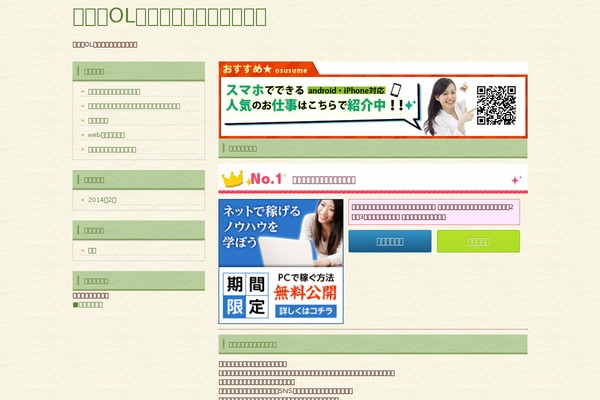
Task: Click the red "無料公開" text
Action: 305,293
